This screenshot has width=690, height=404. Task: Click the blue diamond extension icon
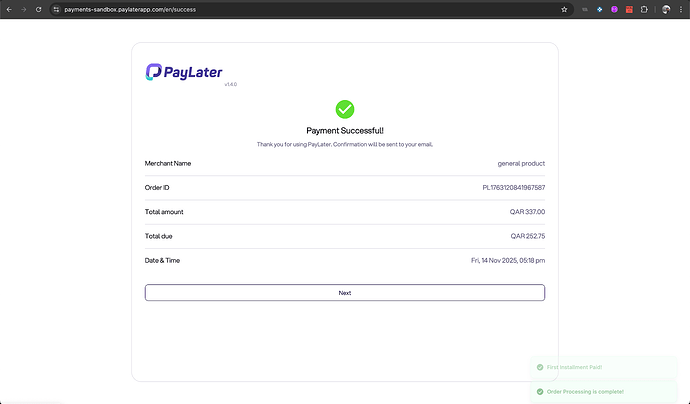click(599, 8)
